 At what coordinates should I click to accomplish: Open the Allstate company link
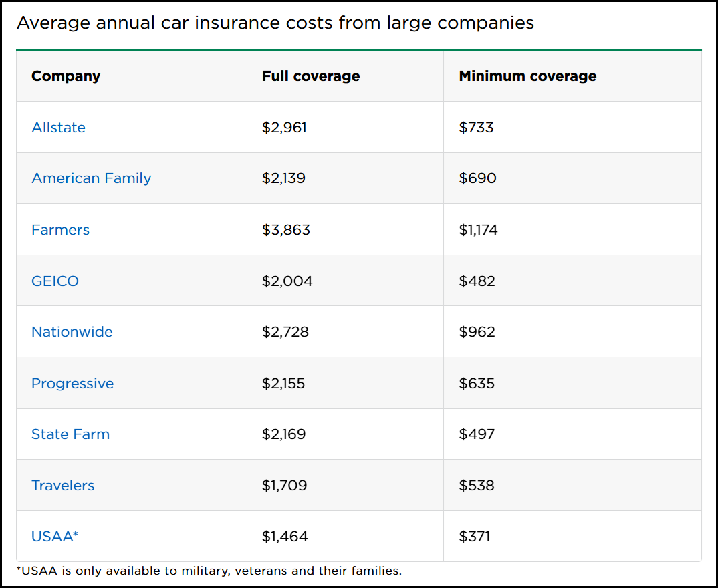(x=58, y=127)
